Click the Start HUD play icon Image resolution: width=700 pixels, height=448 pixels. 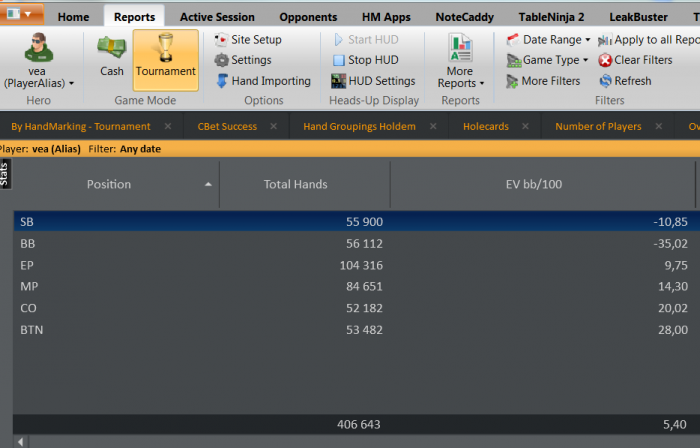point(338,40)
